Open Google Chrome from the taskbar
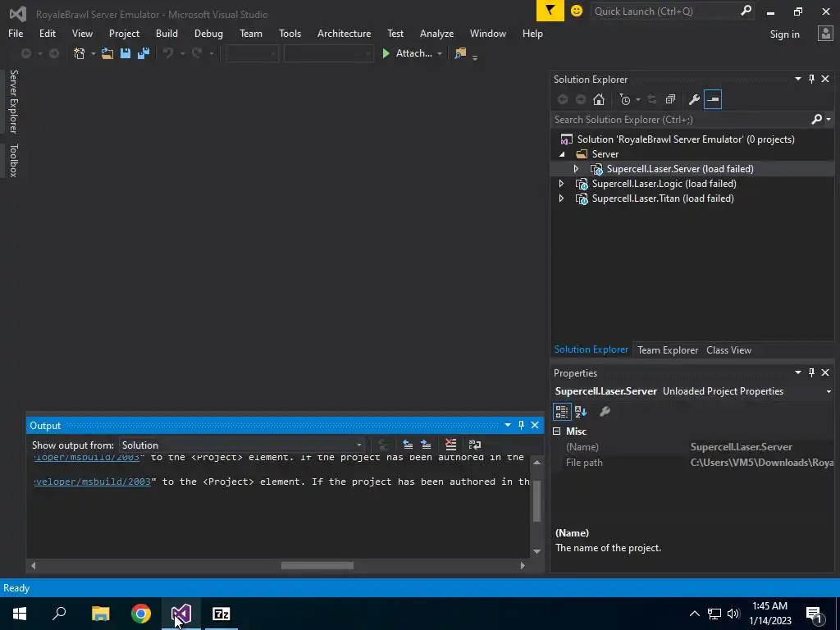 (x=141, y=614)
